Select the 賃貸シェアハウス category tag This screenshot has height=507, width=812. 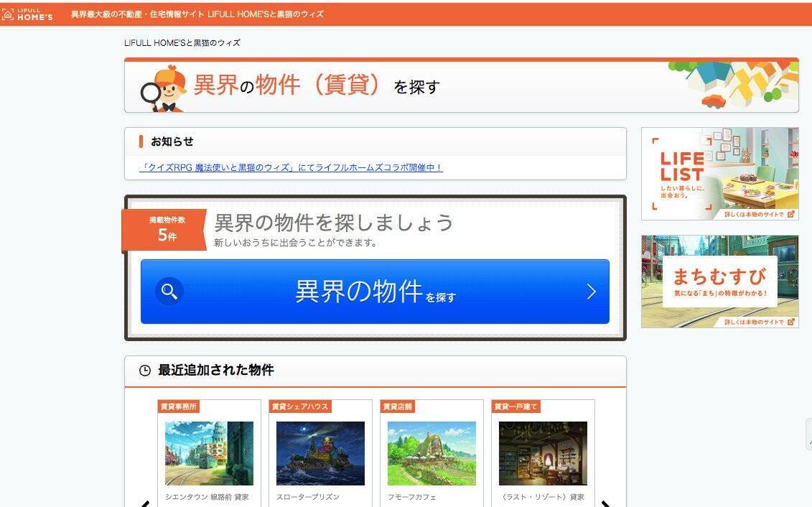coord(300,406)
